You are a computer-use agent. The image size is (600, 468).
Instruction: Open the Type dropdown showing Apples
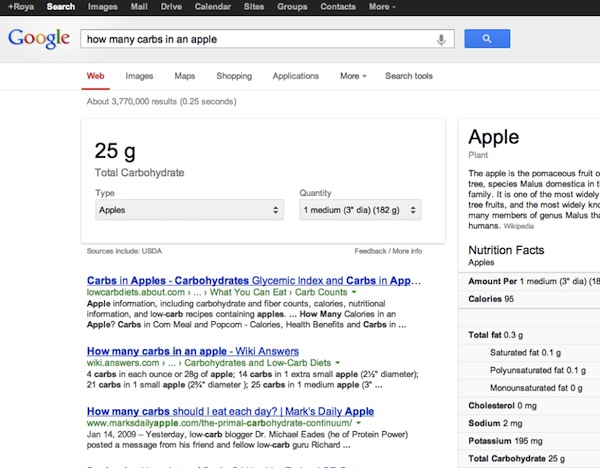click(189, 210)
